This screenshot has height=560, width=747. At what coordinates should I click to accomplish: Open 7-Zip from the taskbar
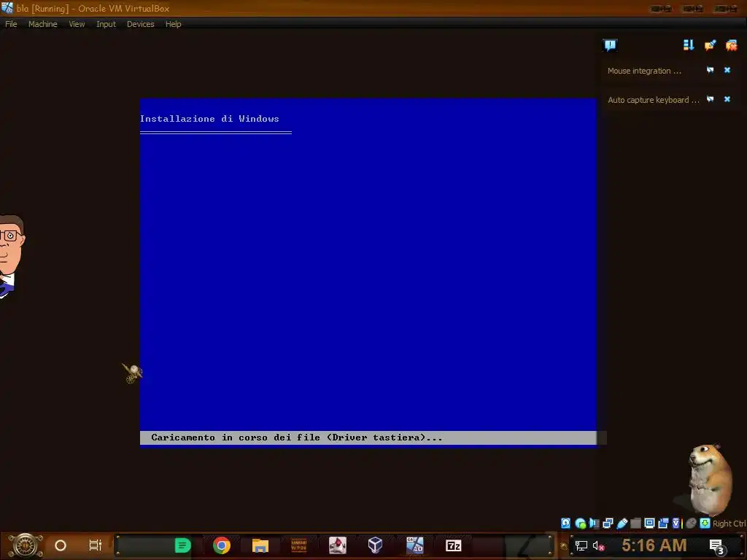tap(454, 545)
